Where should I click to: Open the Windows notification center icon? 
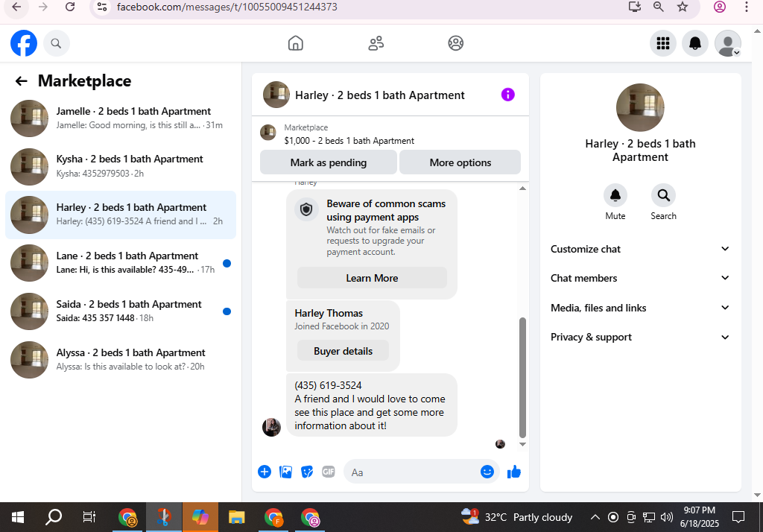738,517
